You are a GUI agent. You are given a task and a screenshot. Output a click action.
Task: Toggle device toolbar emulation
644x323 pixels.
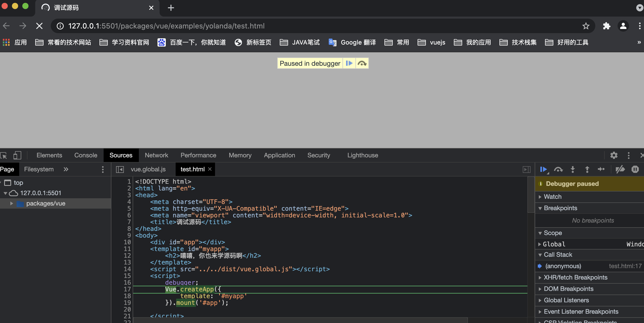(x=17, y=155)
